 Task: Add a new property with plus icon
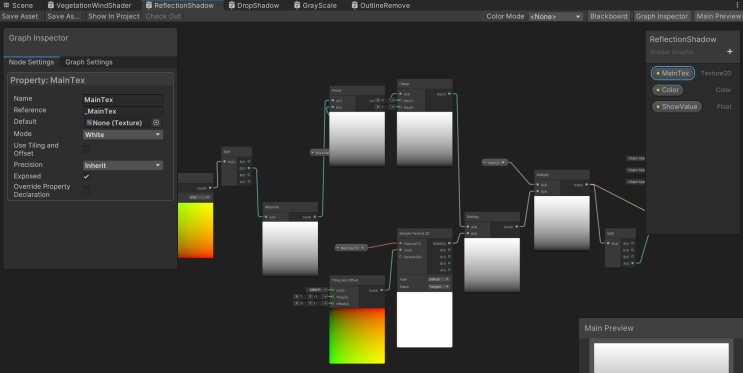pos(730,52)
